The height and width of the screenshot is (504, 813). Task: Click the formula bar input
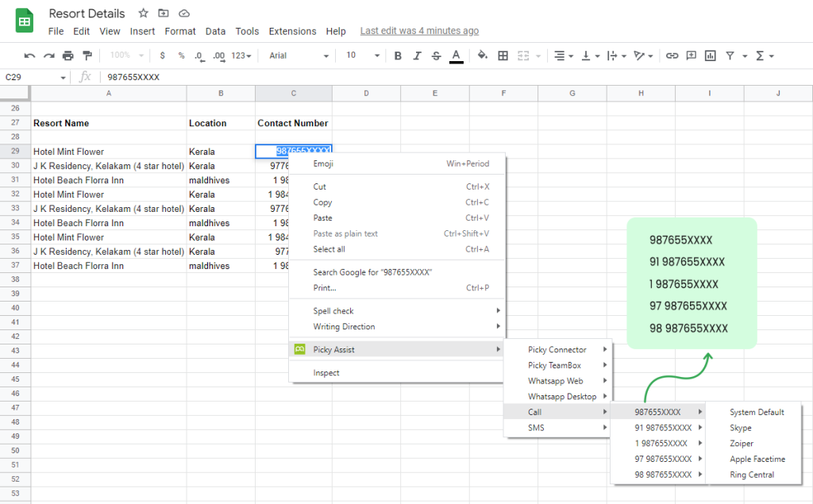457,77
